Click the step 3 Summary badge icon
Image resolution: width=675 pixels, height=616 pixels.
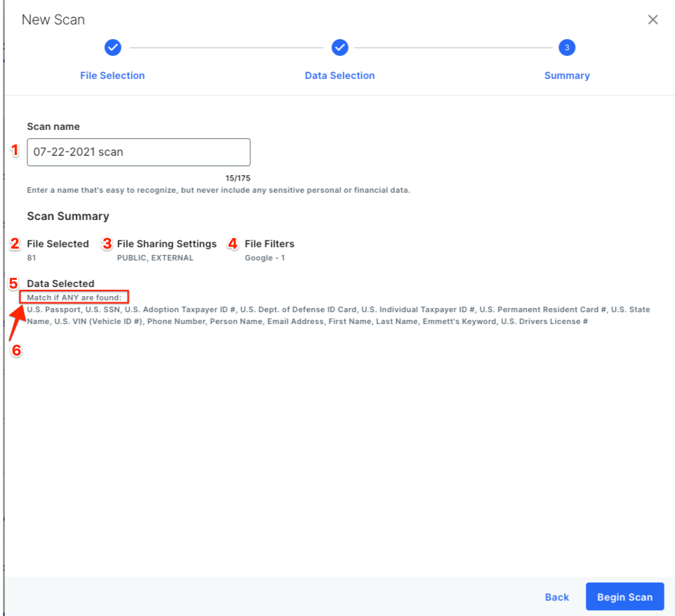[x=567, y=47]
